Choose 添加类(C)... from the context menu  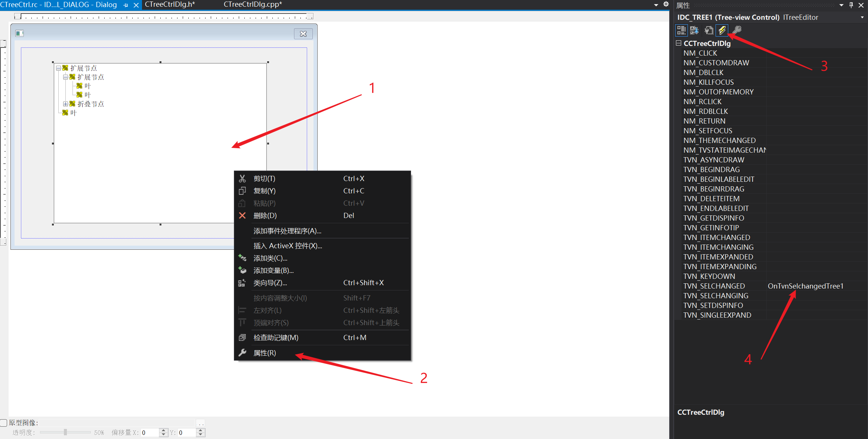click(322, 258)
